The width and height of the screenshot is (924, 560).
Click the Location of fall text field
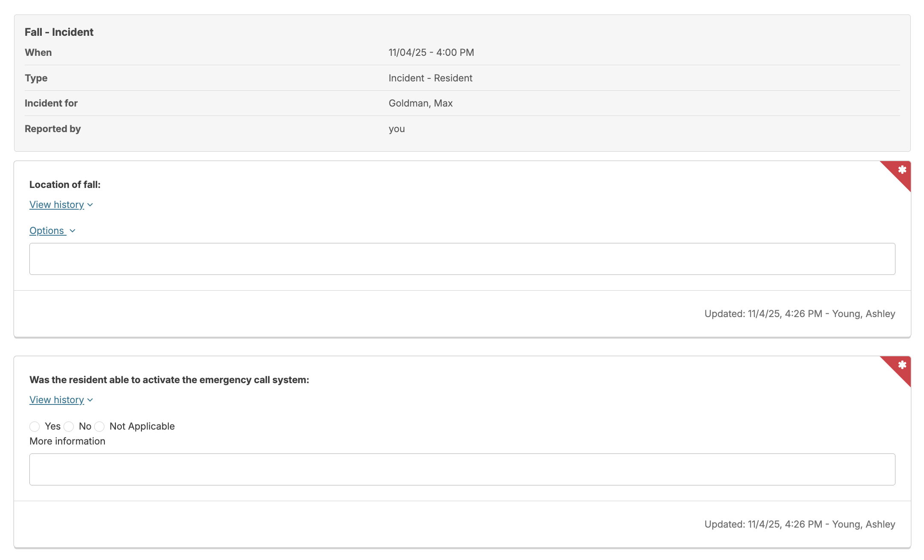tap(462, 259)
